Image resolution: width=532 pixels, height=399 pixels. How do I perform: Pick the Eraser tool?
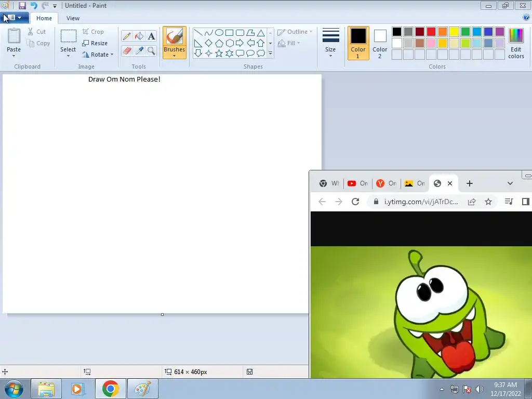tap(127, 50)
